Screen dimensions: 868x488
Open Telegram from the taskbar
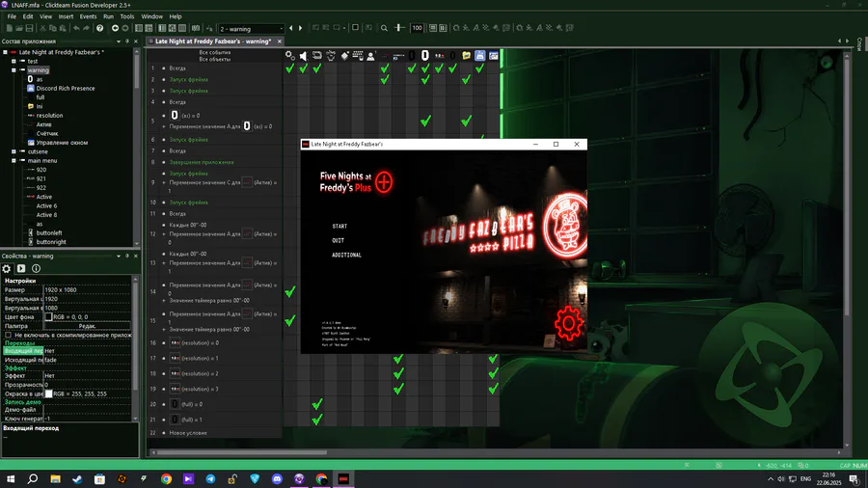click(x=210, y=478)
